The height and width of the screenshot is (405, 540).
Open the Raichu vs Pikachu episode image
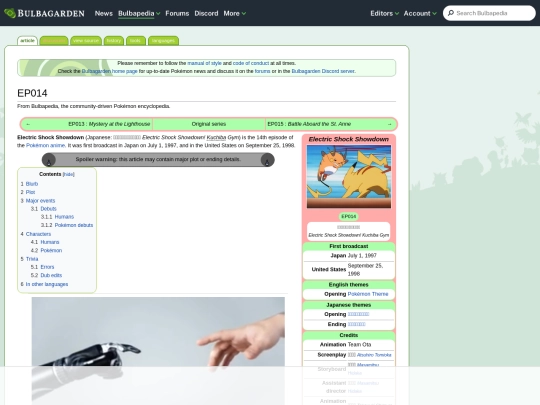pyautogui.click(x=349, y=176)
